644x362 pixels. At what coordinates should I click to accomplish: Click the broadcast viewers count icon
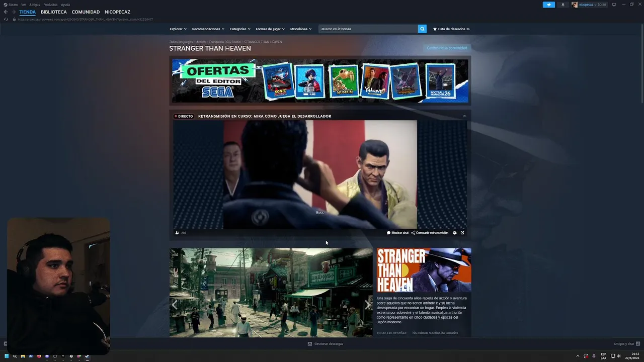[177, 233]
